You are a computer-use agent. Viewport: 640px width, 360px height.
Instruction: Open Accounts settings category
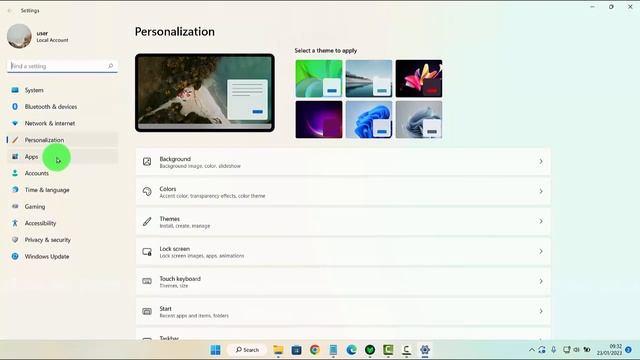[x=62, y=173]
